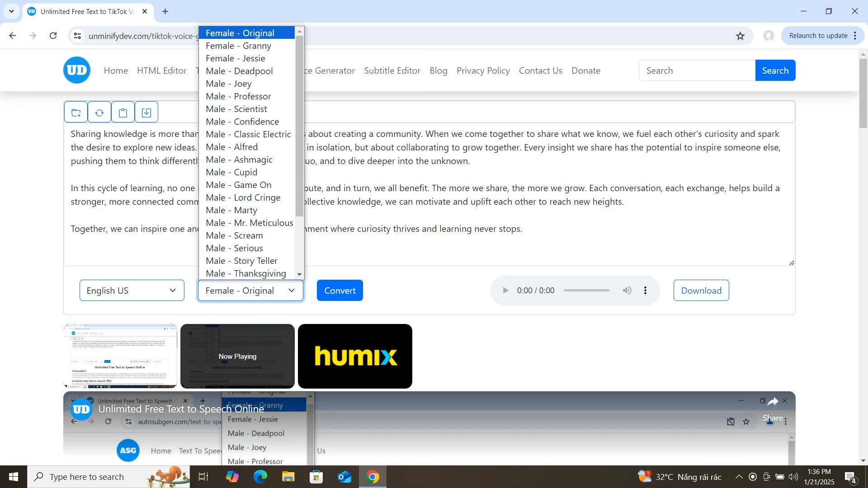868x488 pixels.
Task: Open the Privacy Policy link
Action: point(483,70)
